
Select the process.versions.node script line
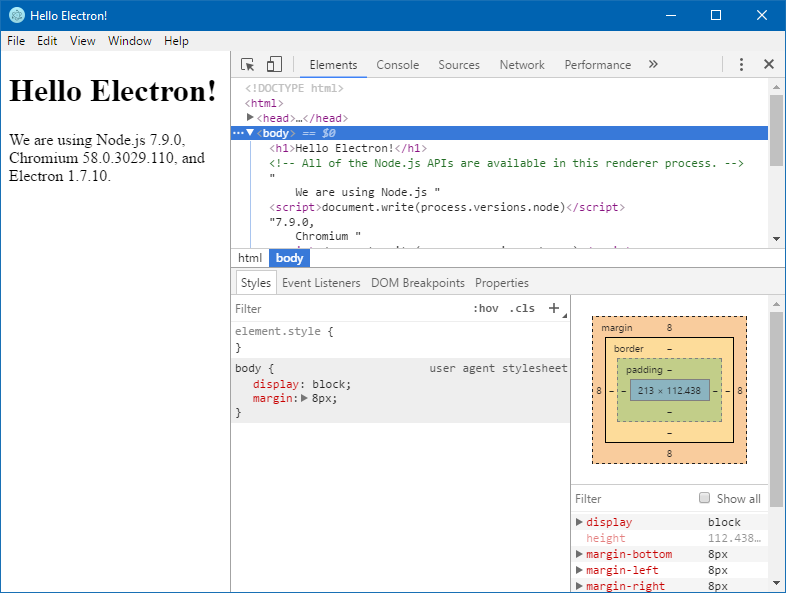coord(447,207)
